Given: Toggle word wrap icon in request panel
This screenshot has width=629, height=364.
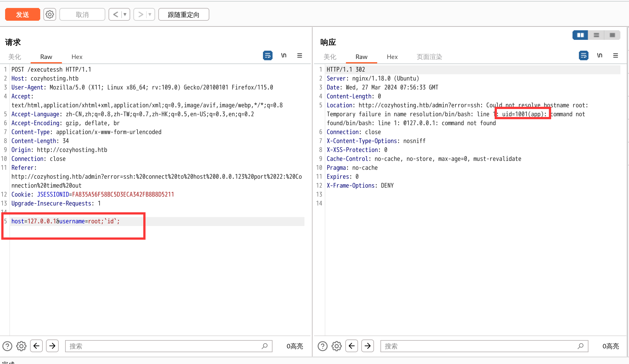Looking at the screenshot, I should pos(268,55).
